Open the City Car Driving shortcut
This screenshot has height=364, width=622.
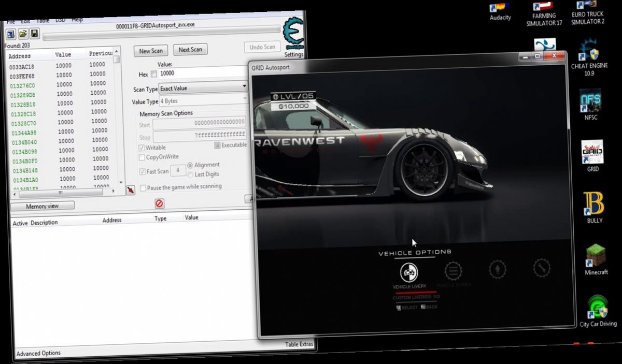[598, 311]
